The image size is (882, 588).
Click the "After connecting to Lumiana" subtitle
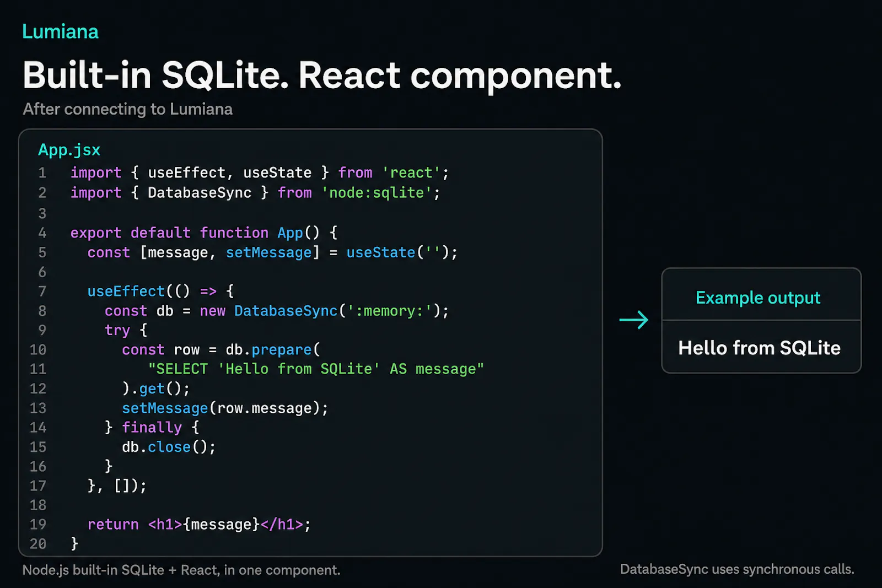[x=127, y=109]
